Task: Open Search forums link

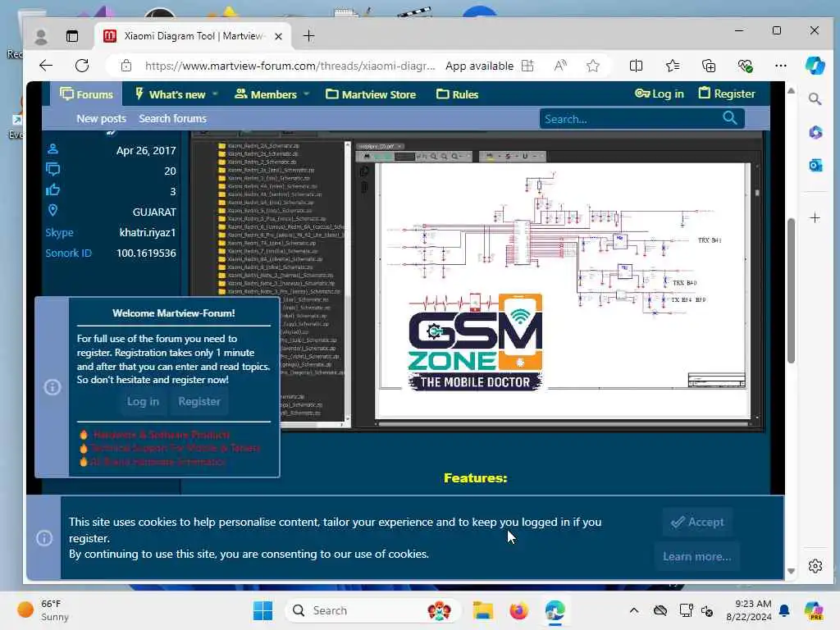Action: pos(172,118)
